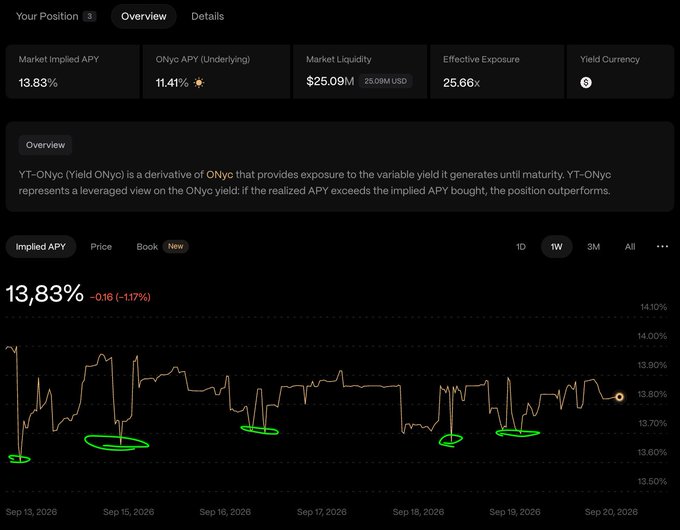
Task: Click the Sep 13, 2026 date label
Action: coord(31,512)
